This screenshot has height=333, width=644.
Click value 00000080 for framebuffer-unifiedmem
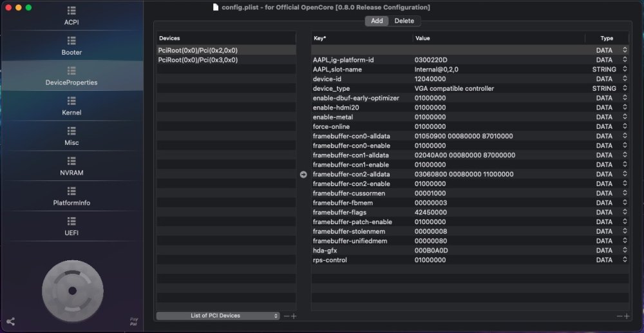coord(431,241)
